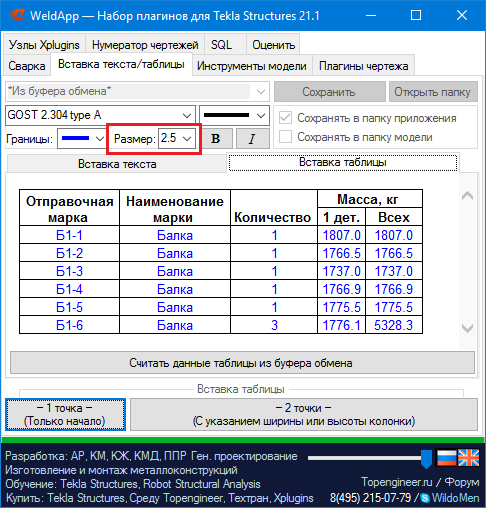486x508 pixels.
Task: Open the WildoMen Skype contact link
Action: [456, 498]
